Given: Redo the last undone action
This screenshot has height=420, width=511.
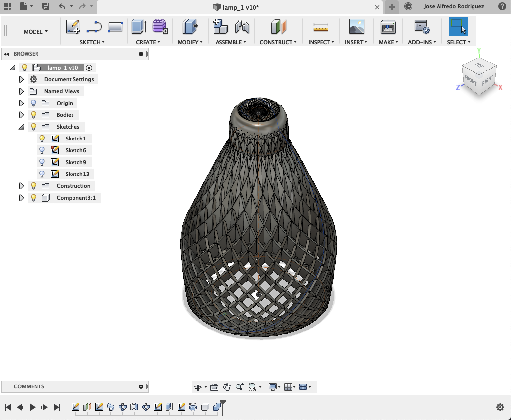Looking at the screenshot, I should pyautogui.click(x=82, y=6).
